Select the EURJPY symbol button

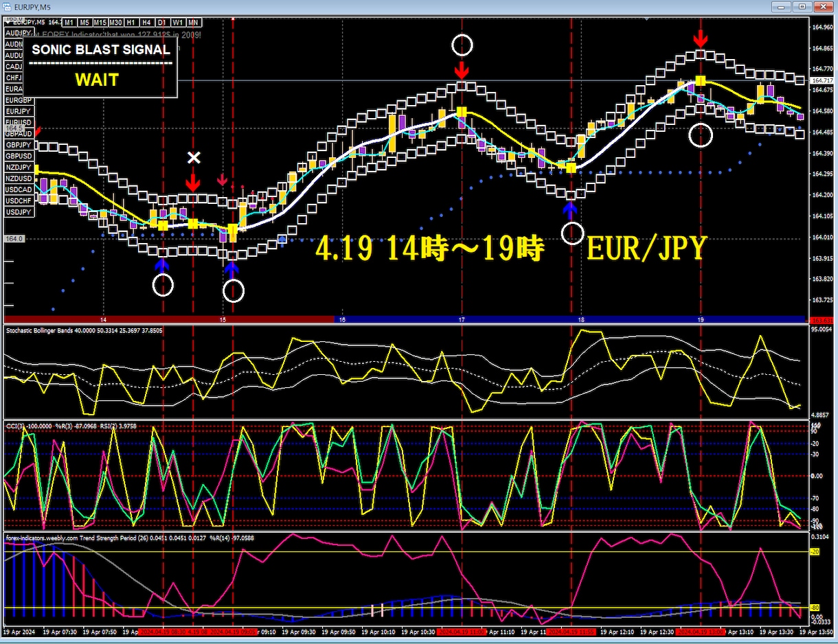click(x=19, y=111)
